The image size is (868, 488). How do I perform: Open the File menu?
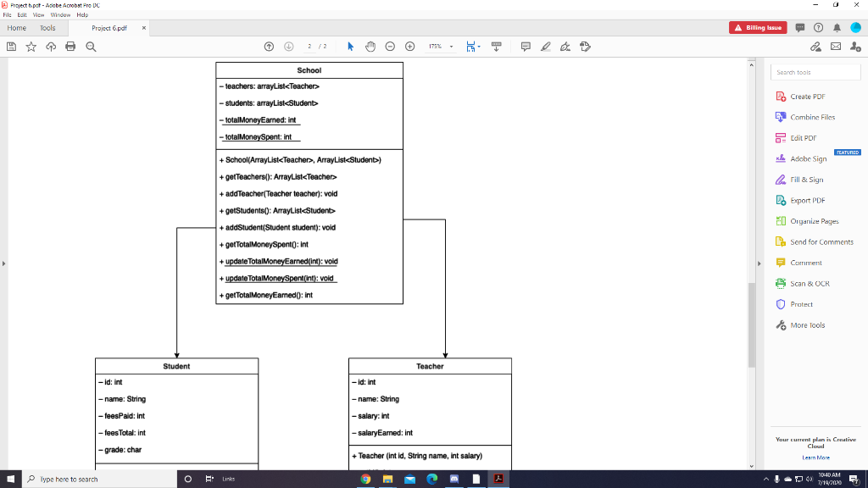coord(7,15)
